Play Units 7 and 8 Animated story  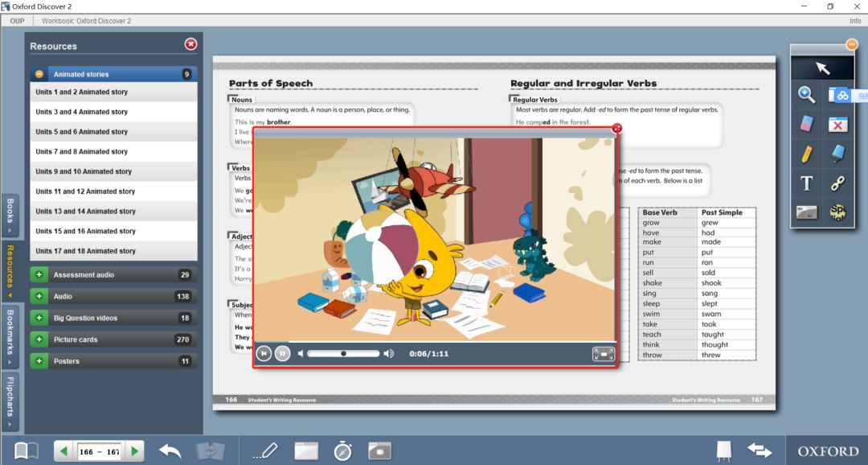pos(113,152)
